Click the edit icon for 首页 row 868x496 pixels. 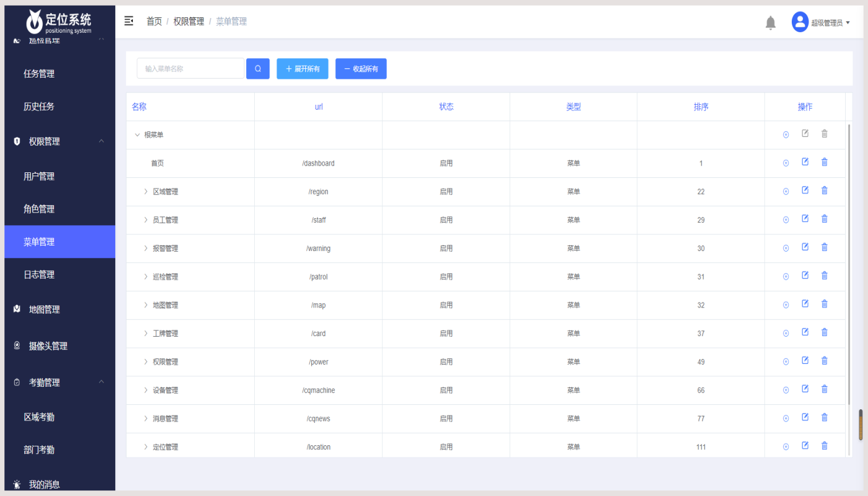[x=805, y=162]
